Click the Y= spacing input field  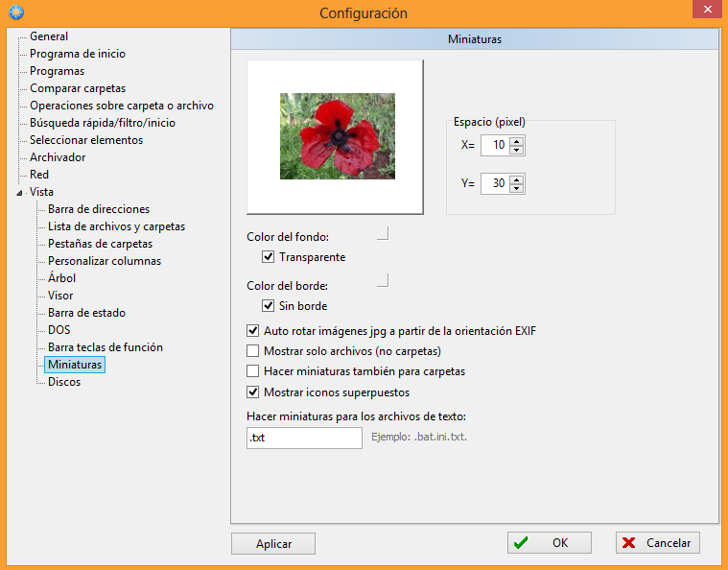click(x=495, y=183)
